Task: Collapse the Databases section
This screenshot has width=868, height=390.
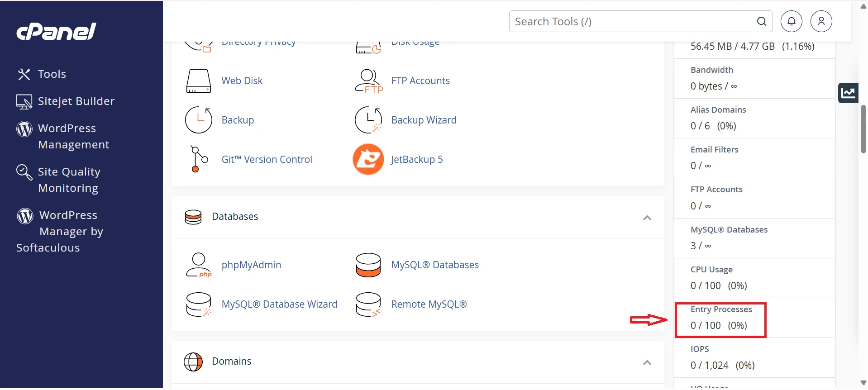Action: click(x=647, y=218)
